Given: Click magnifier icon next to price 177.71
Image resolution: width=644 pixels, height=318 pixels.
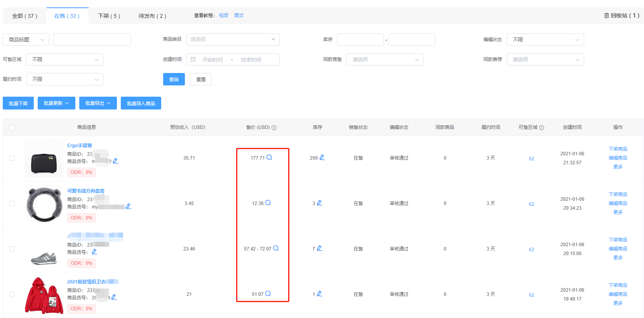Looking at the screenshot, I should [x=269, y=157].
